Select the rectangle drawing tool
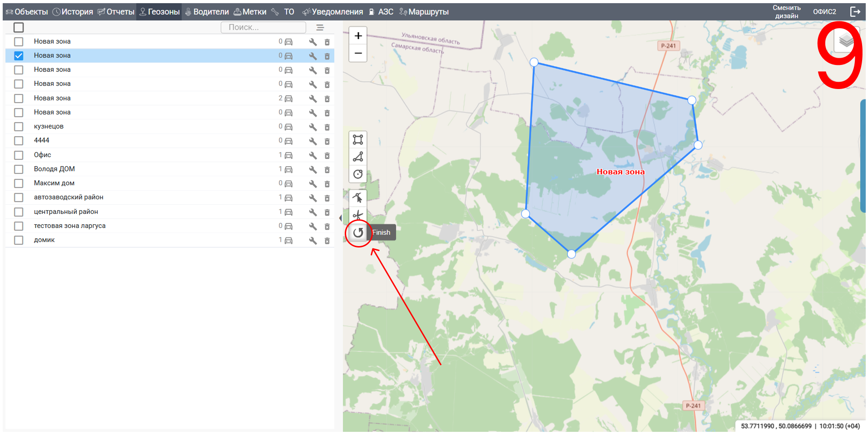 point(358,139)
